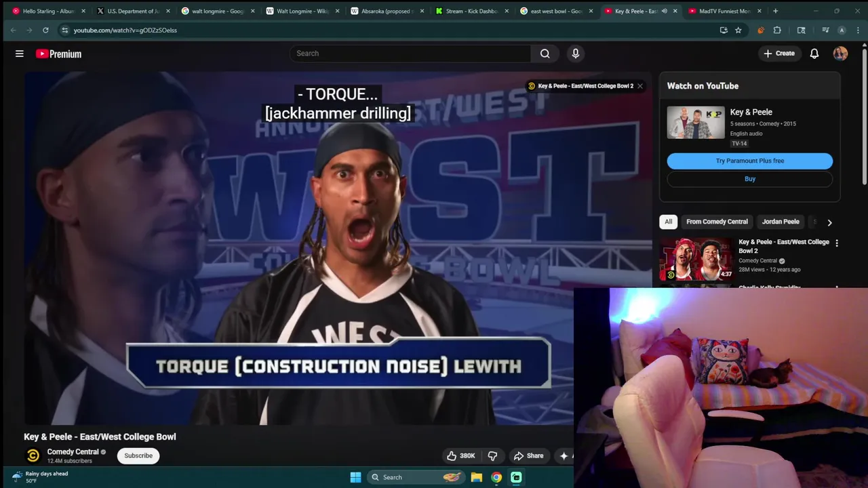
Task: Open the Windows Start menu
Action: pyautogui.click(x=355, y=477)
